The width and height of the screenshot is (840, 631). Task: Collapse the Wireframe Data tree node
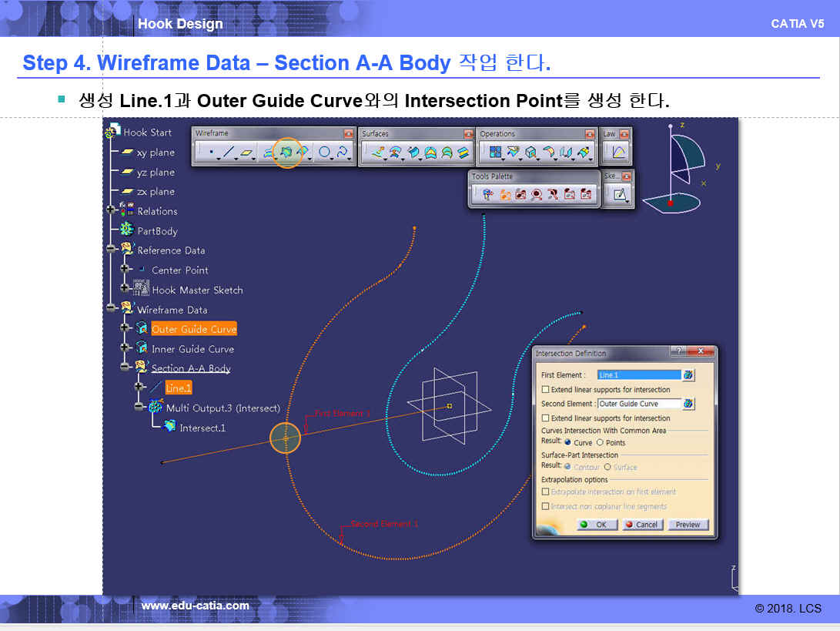point(112,309)
